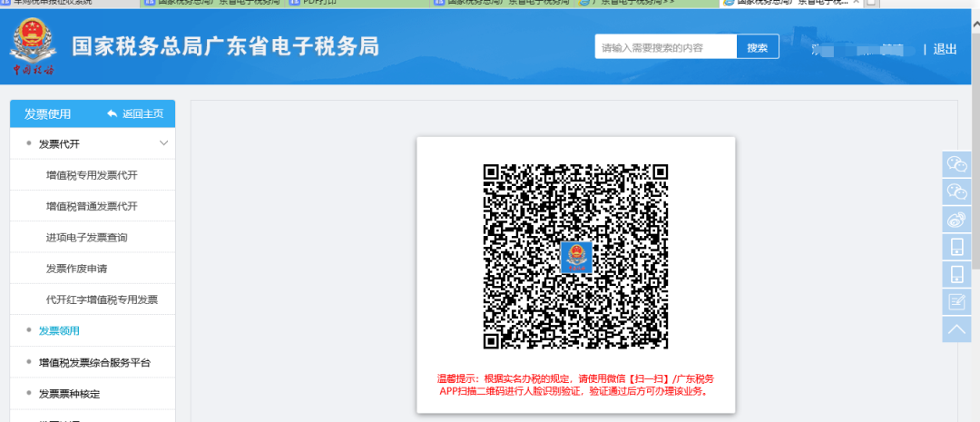Click the first WeChat icon in right sidebar
980x422 pixels.
pos(956,163)
